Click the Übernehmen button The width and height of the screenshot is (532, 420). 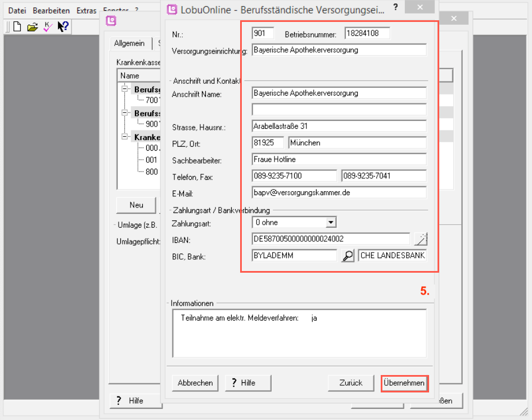point(404,383)
